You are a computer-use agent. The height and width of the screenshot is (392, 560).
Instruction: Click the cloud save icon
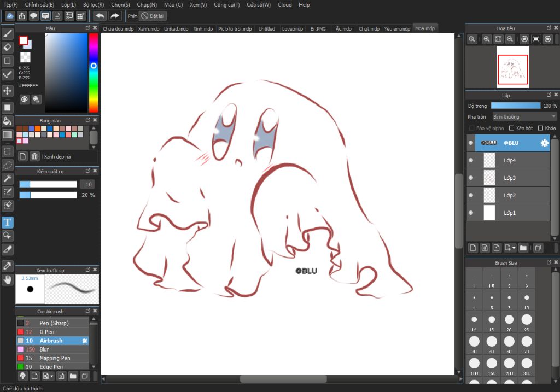(10, 16)
